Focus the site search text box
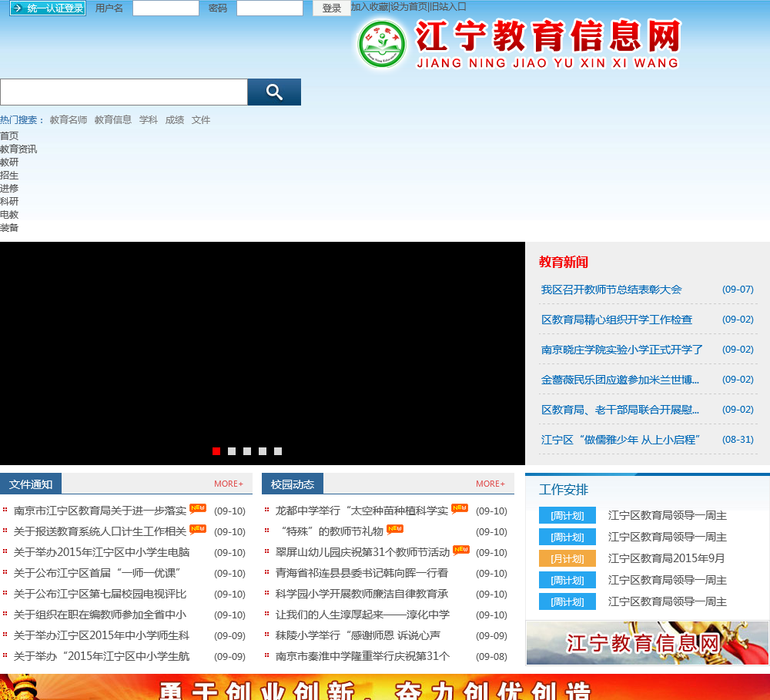 click(124, 92)
